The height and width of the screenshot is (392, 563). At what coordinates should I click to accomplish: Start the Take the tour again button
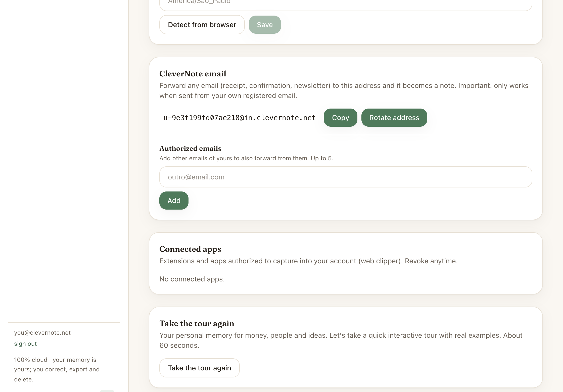pyautogui.click(x=199, y=368)
